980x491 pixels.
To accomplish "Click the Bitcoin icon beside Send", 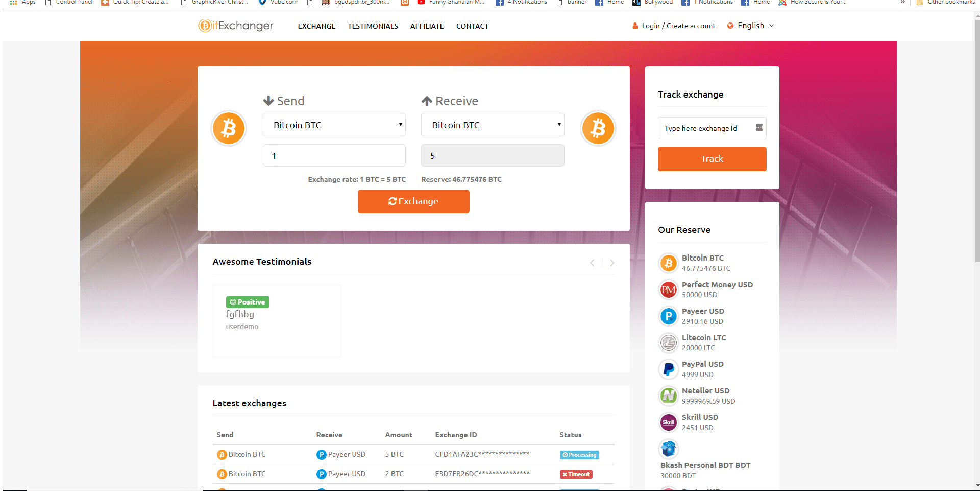I will 229,128.
